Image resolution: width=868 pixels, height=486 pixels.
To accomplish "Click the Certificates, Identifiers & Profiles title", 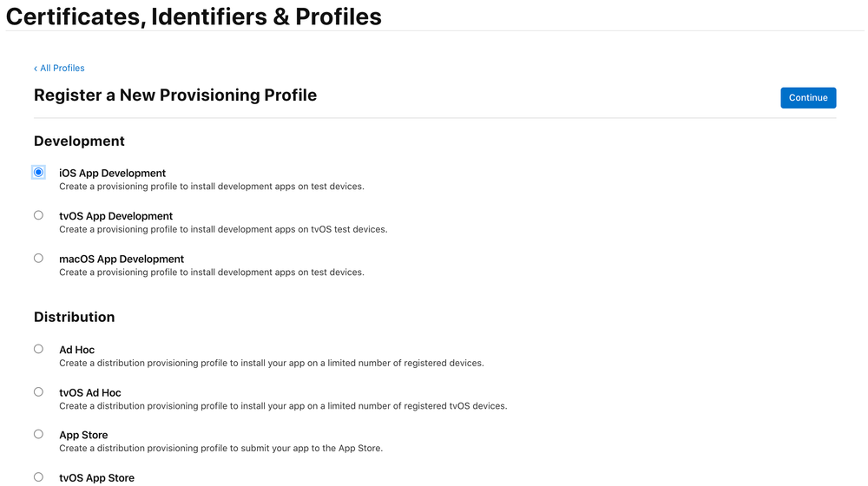I will pos(194,16).
